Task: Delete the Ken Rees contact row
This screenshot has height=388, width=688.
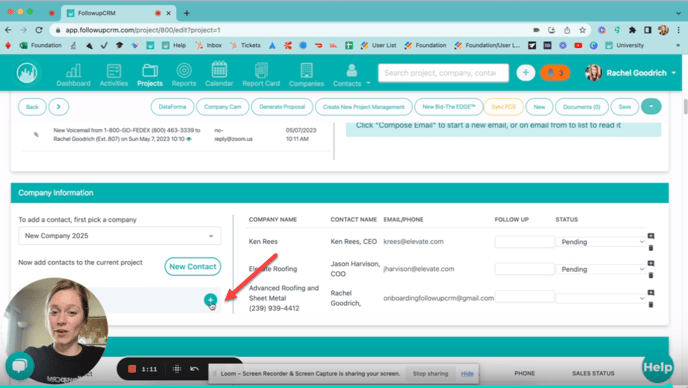Action: (651, 248)
